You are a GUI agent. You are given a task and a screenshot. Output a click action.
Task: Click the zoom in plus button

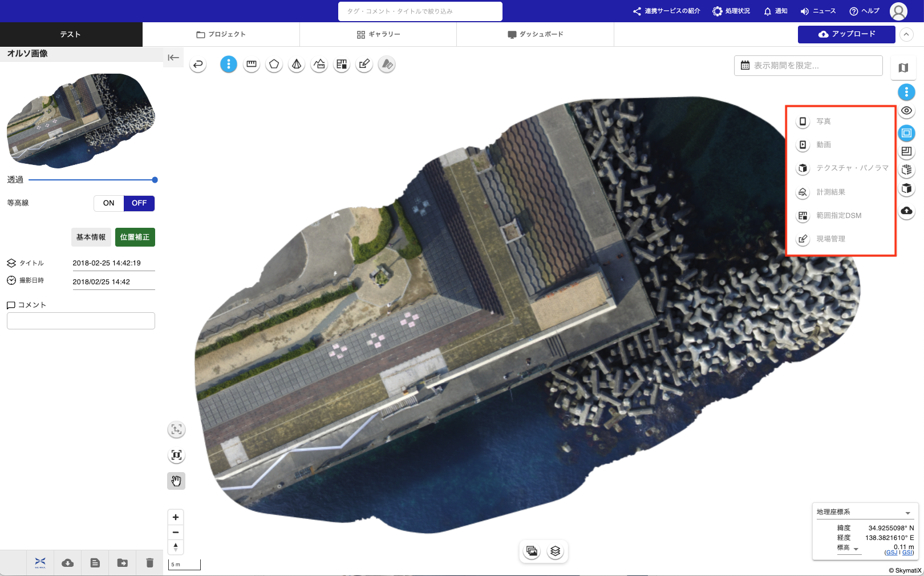tap(176, 517)
